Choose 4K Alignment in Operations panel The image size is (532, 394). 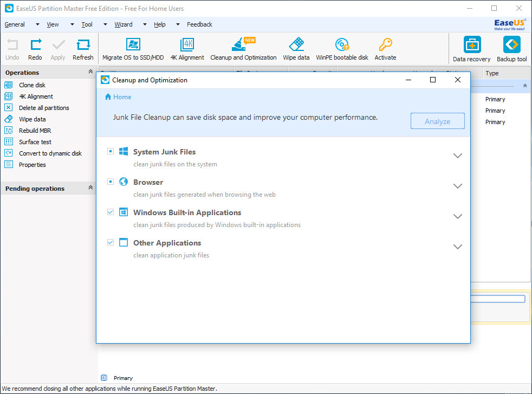[x=36, y=96]
